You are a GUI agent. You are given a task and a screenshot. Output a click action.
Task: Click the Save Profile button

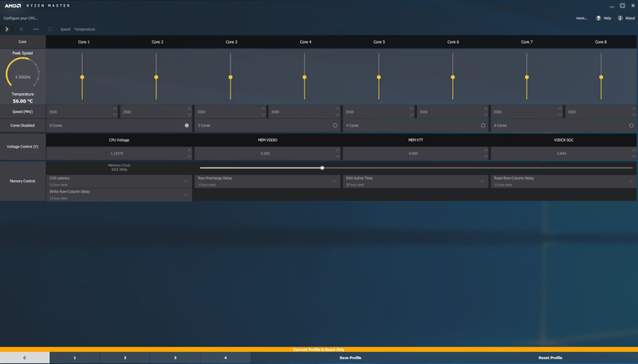pyautogui.click(x=350, y=358)
